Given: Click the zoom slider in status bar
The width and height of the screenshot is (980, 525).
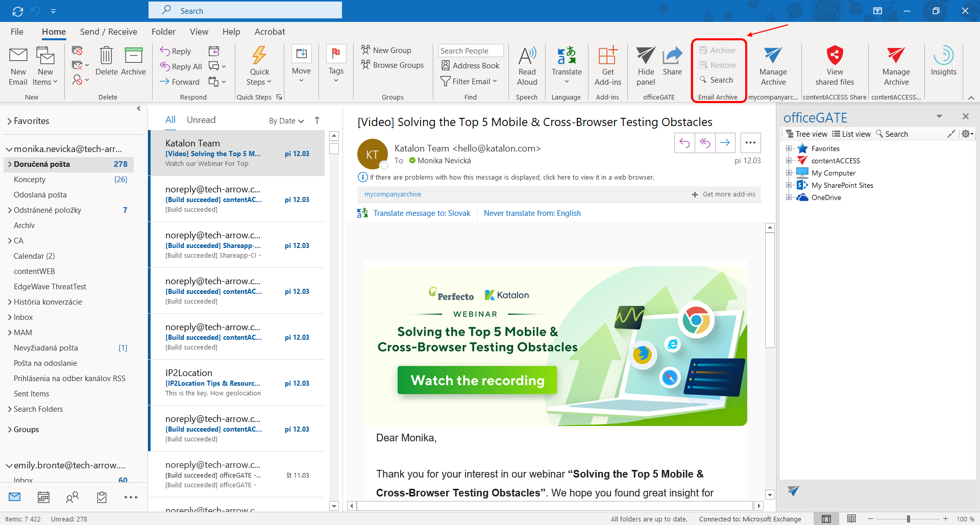Looking at the screenshot, I should point(908,519).
